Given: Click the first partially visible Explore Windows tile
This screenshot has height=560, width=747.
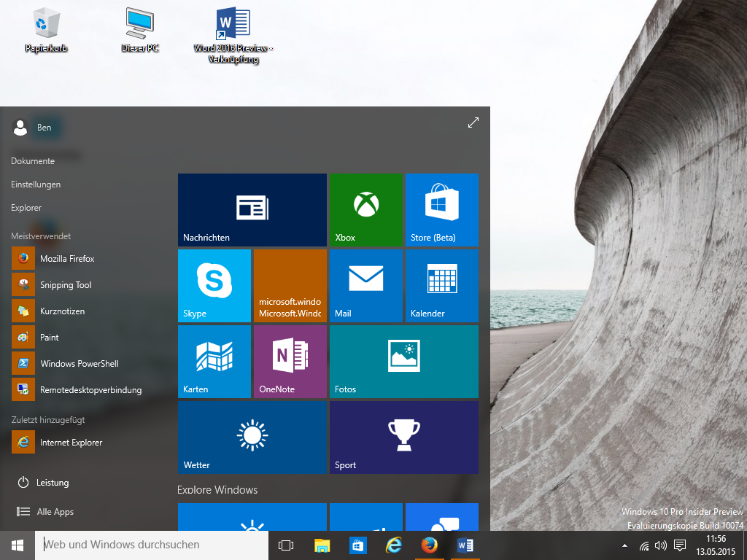Looking at the screenshot, I should [252, 517].
